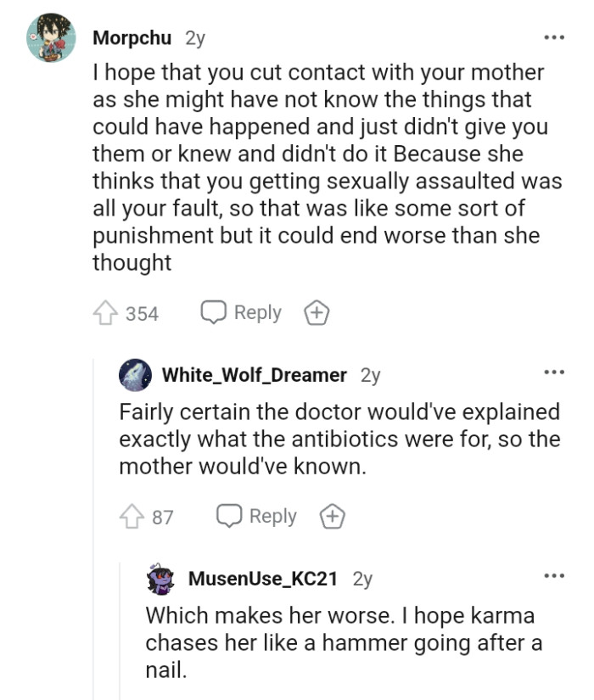Click the 2y timestamp on MusenUse_KC21's comment
Viewport: 594px width, 700px height.
click(362, 577)
